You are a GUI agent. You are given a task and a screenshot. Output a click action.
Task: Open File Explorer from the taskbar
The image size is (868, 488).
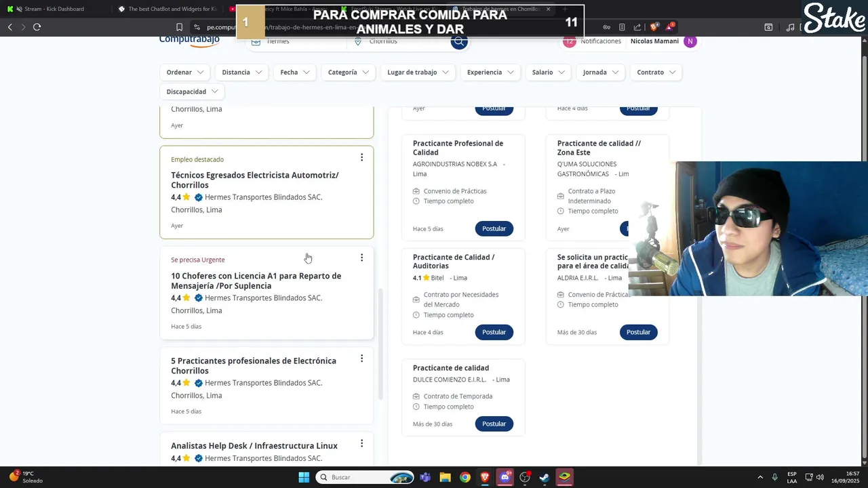click(x=445, y=477)
